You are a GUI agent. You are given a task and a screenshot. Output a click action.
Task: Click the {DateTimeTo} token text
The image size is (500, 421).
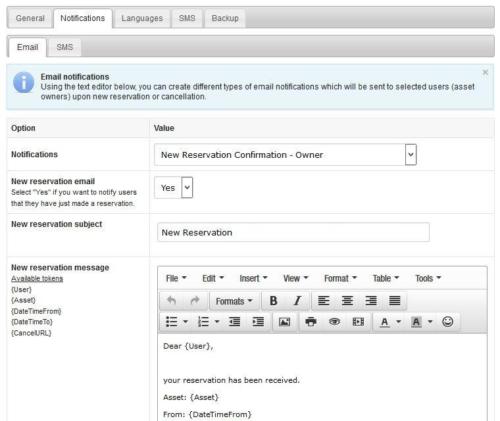pyautogui.click(x=32, y=322)
